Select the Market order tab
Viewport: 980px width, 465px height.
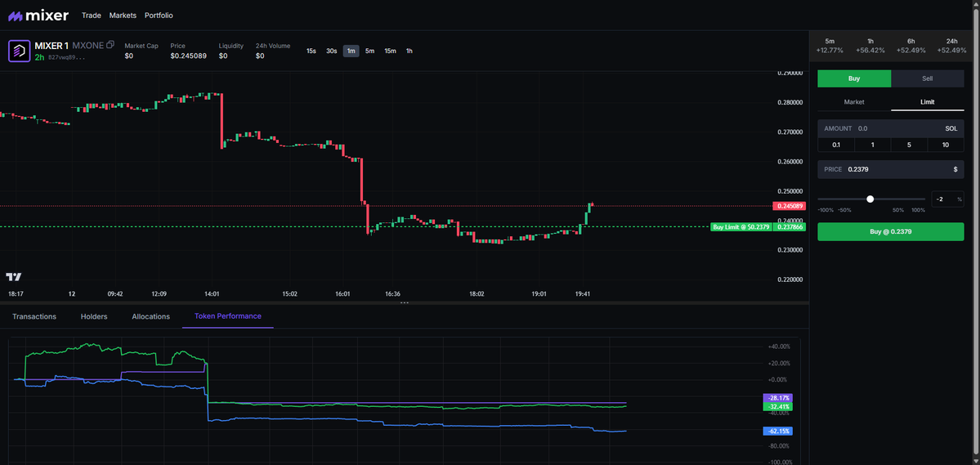(854, 102)
